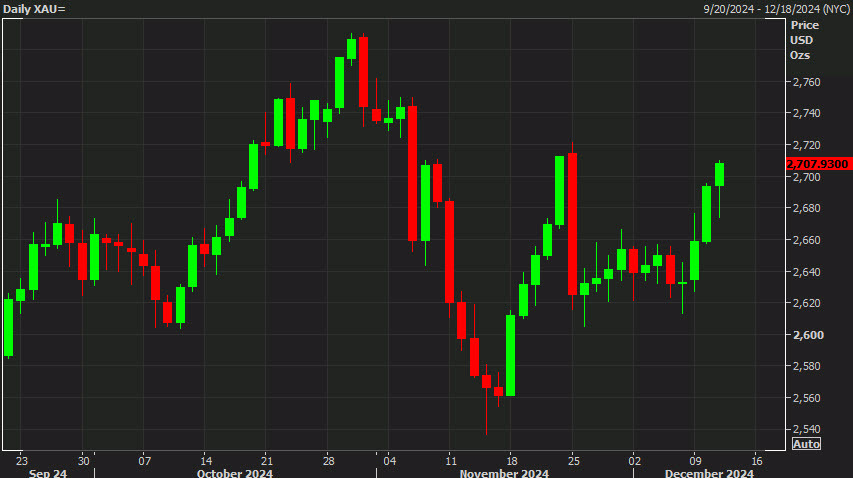Click the date tick labeled 02

tap(634, 461)
